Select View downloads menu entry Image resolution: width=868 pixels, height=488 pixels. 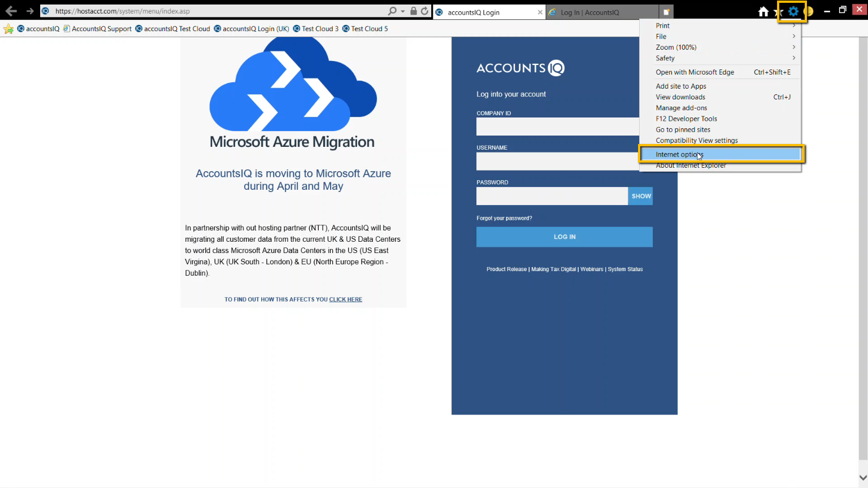721,97
